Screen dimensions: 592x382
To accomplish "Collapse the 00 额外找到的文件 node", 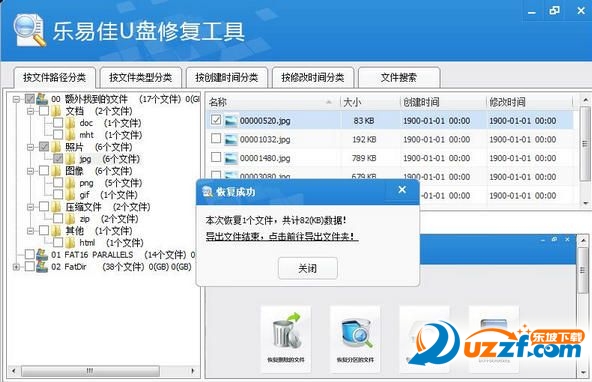I will (16, 99).
